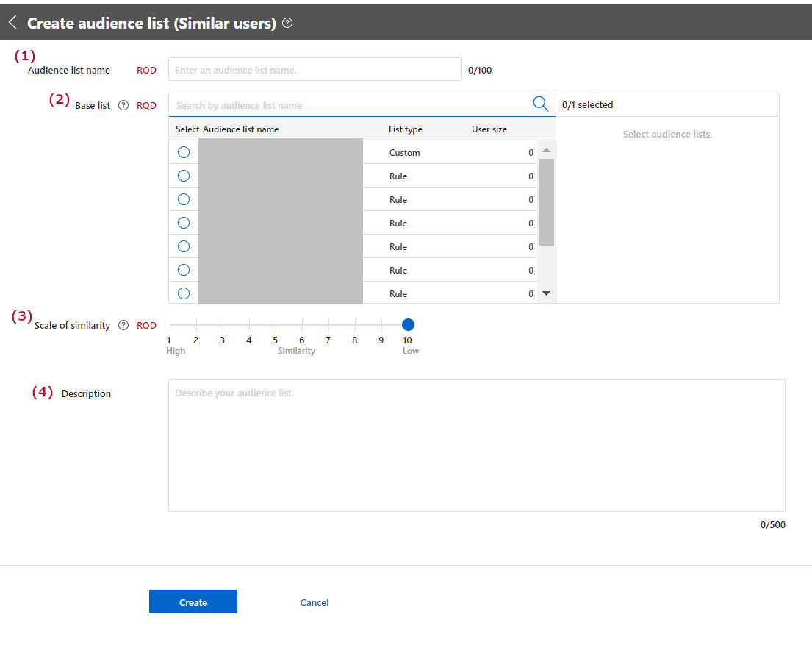Image resolution: width=812 pixels, height=653 pixels.
Task: Select the first Rule row radio button
Action: pos(184,176)
